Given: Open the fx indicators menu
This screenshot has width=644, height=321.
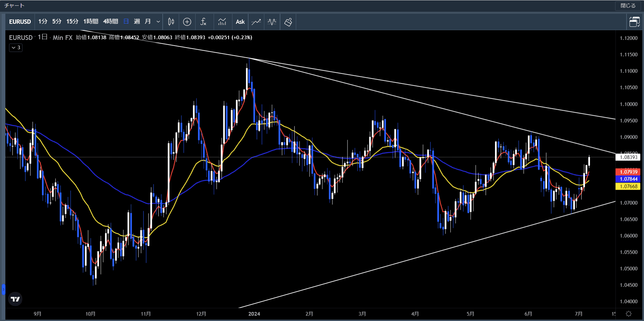Looking at the screenshot, I should click(203, 22).
